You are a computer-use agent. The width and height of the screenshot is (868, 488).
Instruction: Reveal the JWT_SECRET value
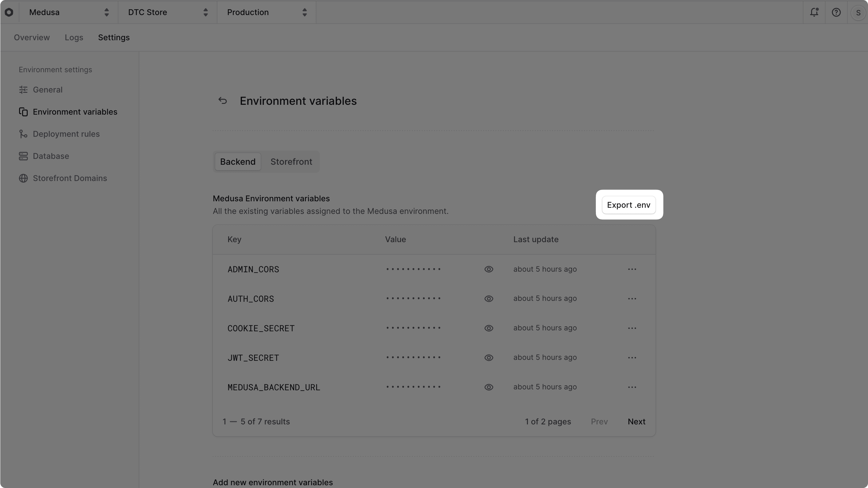point(489,357)
